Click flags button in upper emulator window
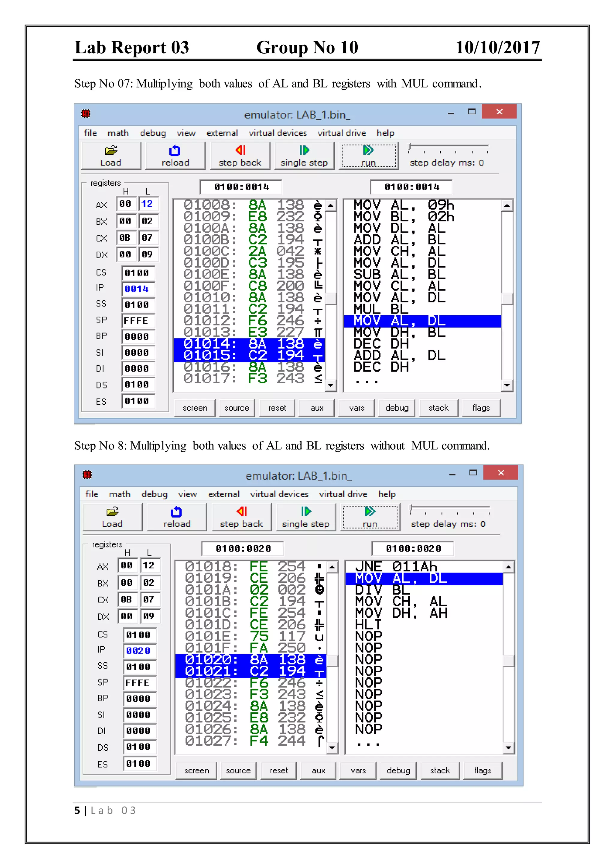This screenshot has height=868, width=614. click(481, 408)
